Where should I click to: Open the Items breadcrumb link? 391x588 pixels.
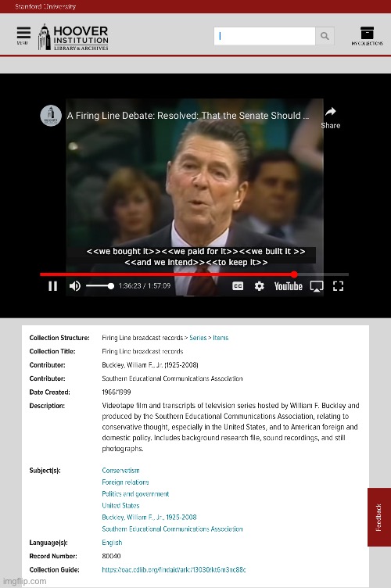tap(221, 338)
